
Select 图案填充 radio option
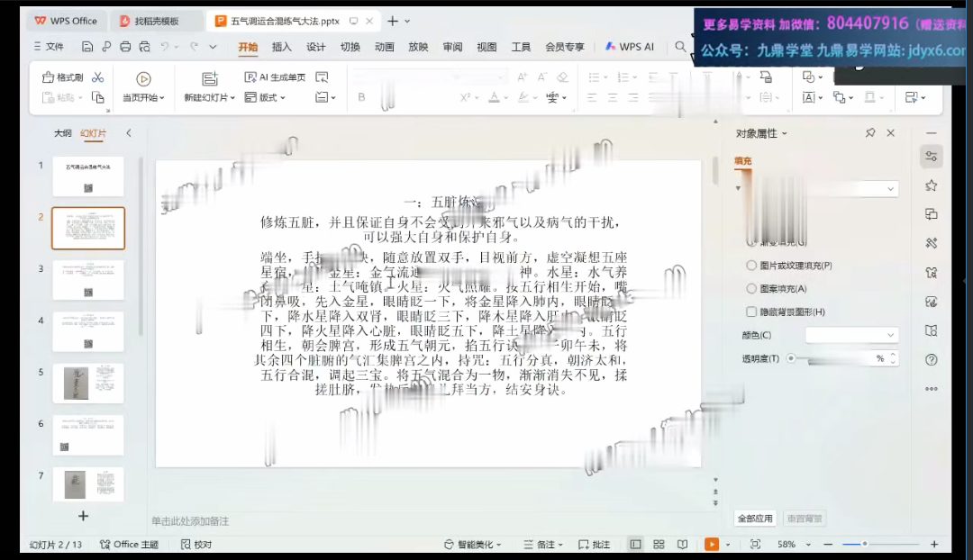pyautogui.click(x=751, y=289)
